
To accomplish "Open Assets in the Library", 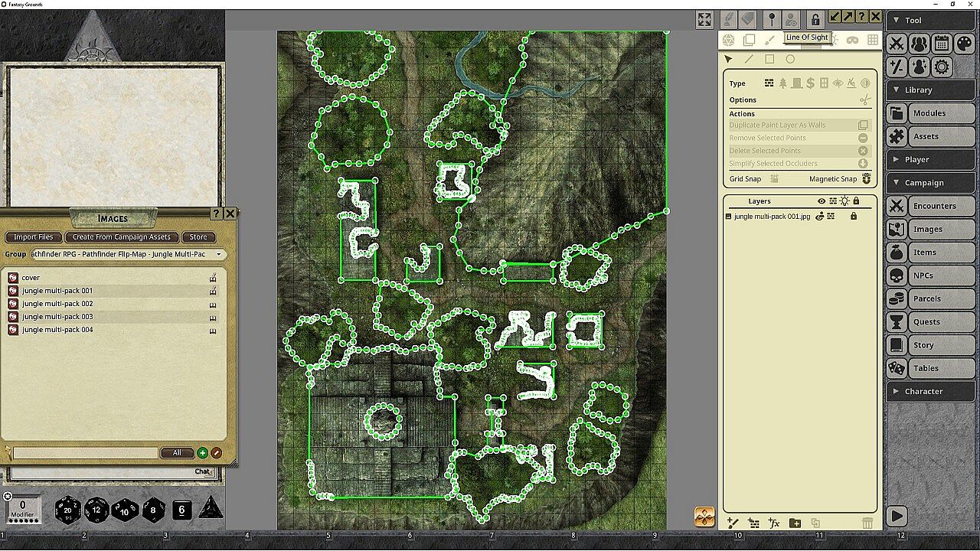I will point(931,136).
